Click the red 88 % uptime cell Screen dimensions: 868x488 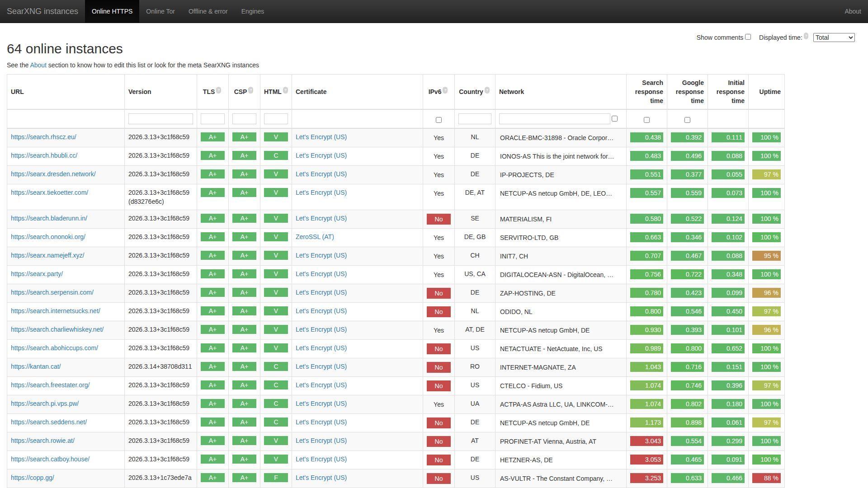point(766,478)
